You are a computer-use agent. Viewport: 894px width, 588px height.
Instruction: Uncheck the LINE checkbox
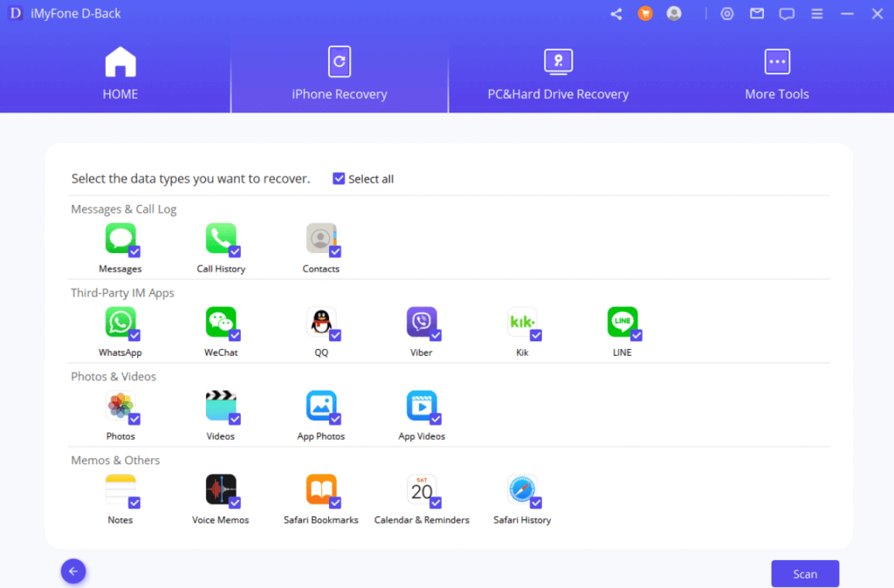636,336
